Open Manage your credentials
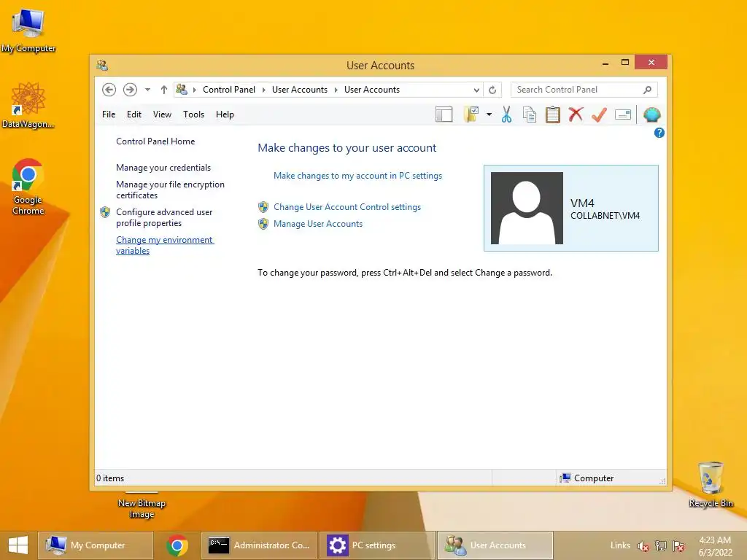 163,168
